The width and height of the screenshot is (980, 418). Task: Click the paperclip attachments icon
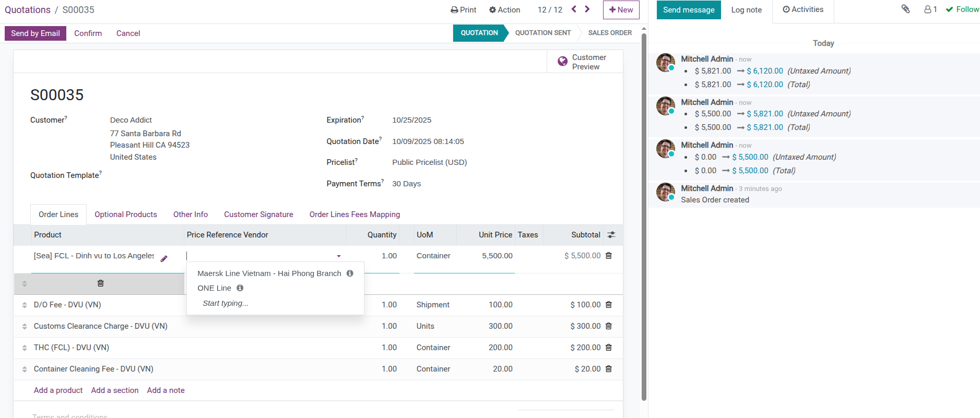click(x=905, y=9)
